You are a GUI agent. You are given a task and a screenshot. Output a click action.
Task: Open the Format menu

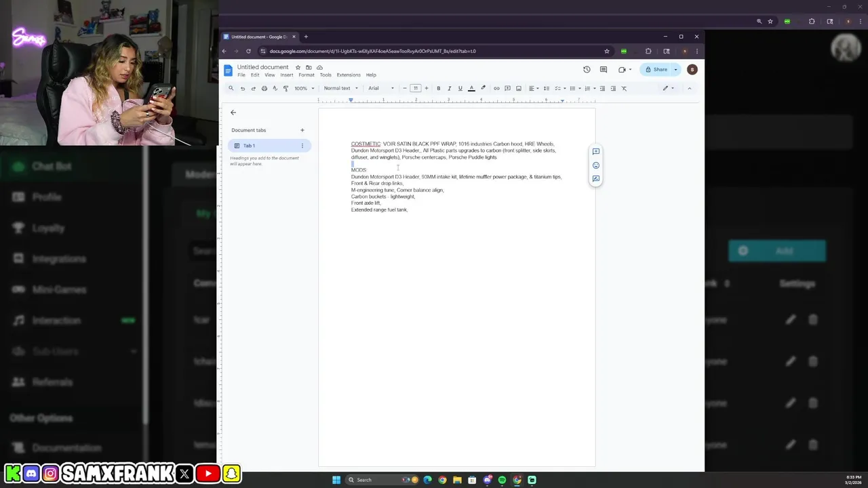pyautogui.click(x=307, y=75)
